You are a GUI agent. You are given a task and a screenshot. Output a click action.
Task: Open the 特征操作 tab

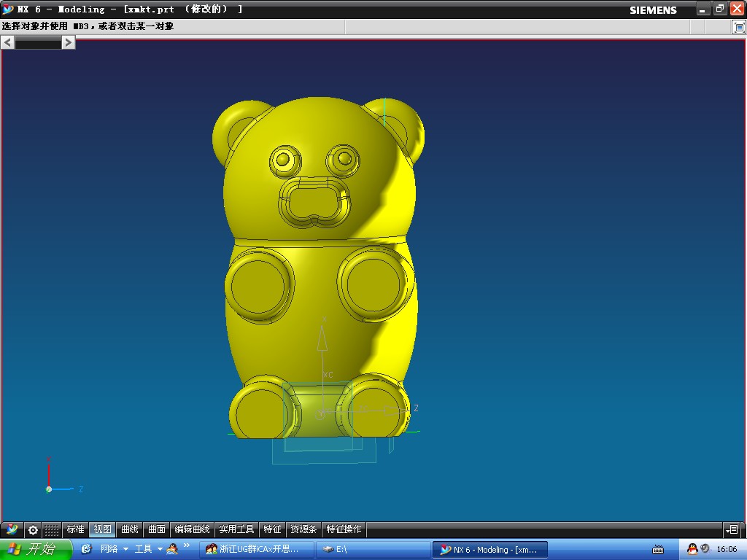pos(344,529)
